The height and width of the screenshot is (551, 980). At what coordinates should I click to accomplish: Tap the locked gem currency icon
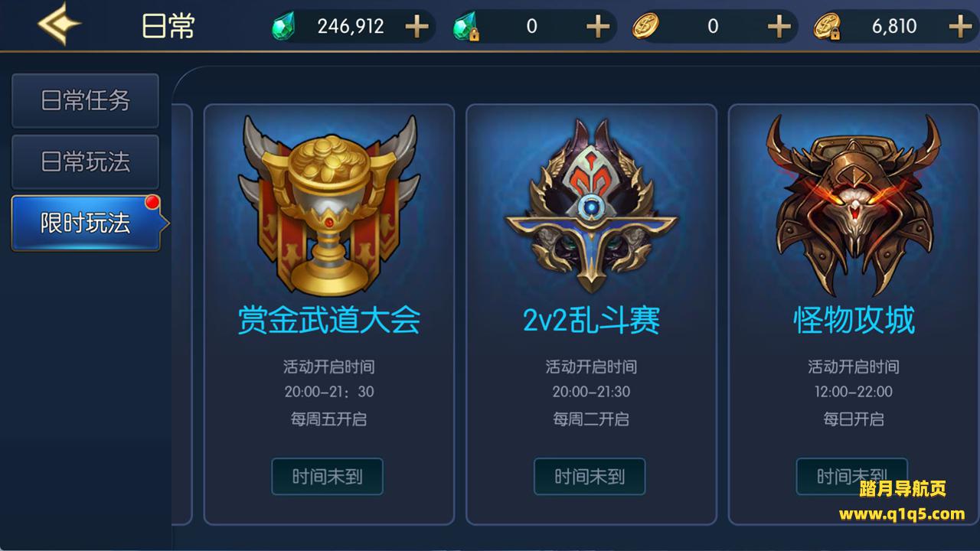[x=465, y=28]
